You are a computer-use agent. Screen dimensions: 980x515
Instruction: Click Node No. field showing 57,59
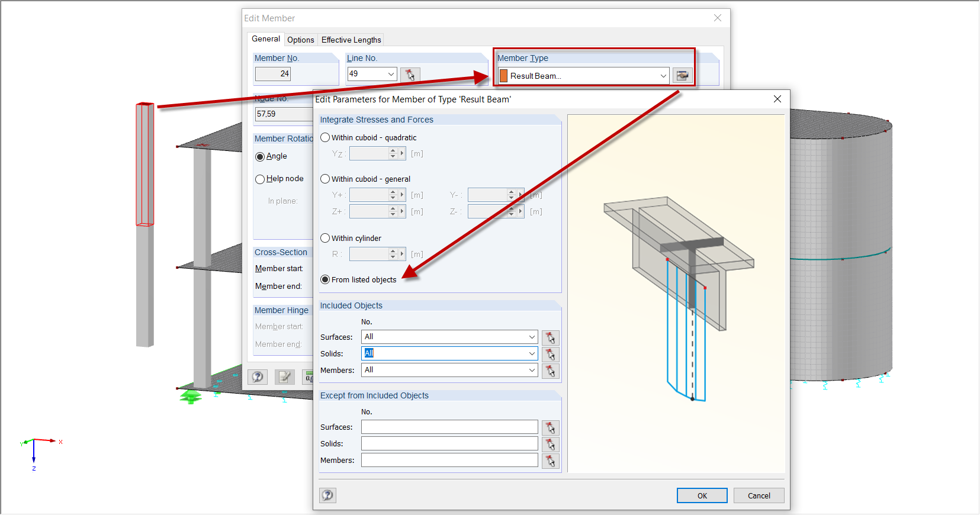coord(284,114)
